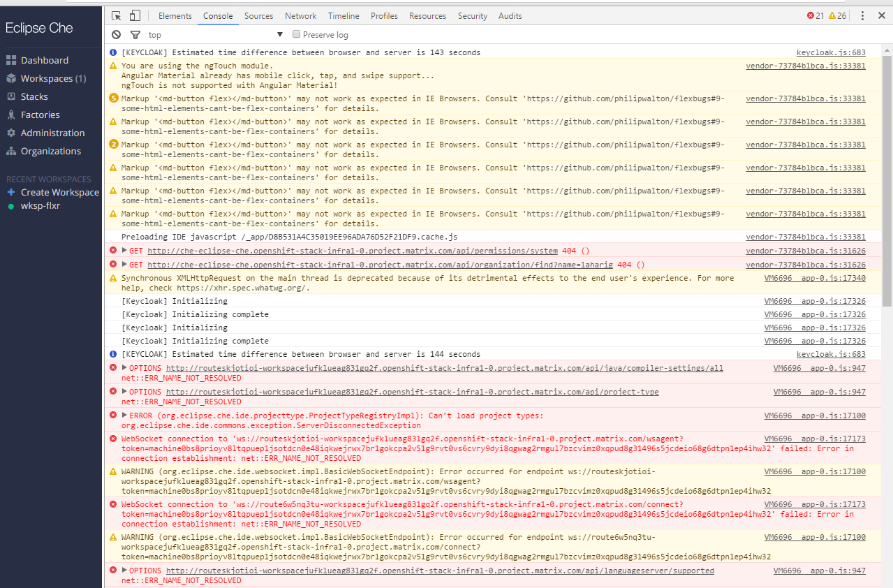Switch to the Network tab

point(300,16)
